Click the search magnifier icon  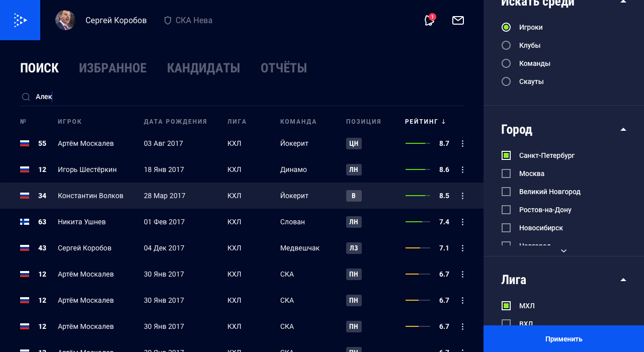pyautogui.click(x=26, y=97)
